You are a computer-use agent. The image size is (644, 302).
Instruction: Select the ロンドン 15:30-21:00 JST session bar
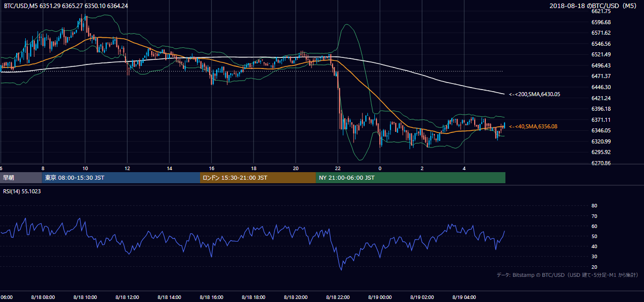pyautogui.click(x=258, y=178)
